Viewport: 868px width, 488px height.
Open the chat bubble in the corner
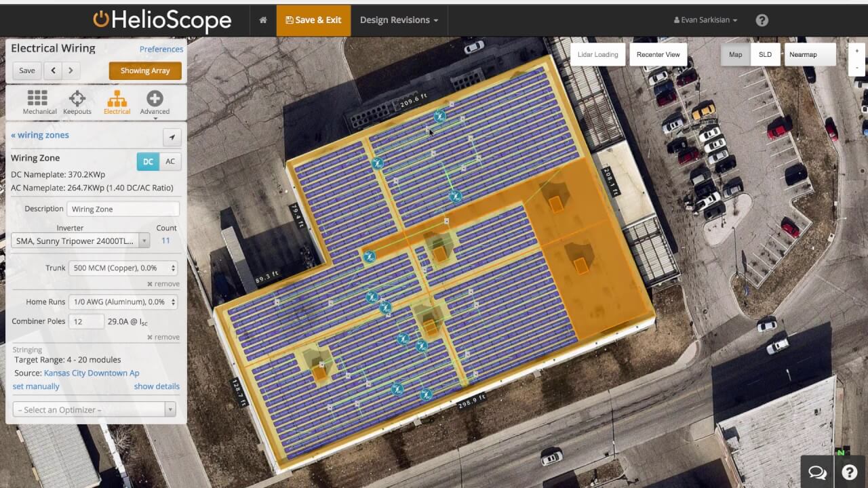click(x=816, y=472)
